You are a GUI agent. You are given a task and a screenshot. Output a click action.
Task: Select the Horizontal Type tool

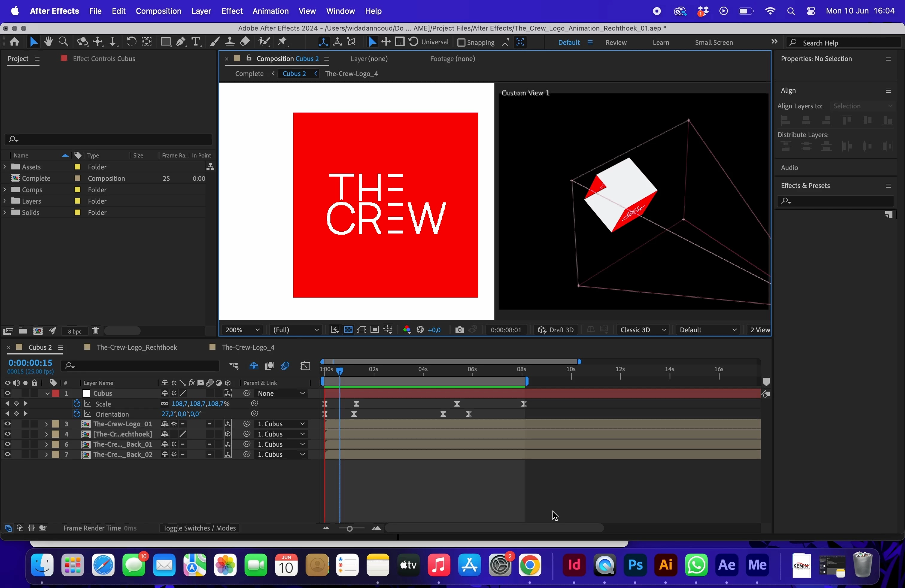click(x=196, y=42)
